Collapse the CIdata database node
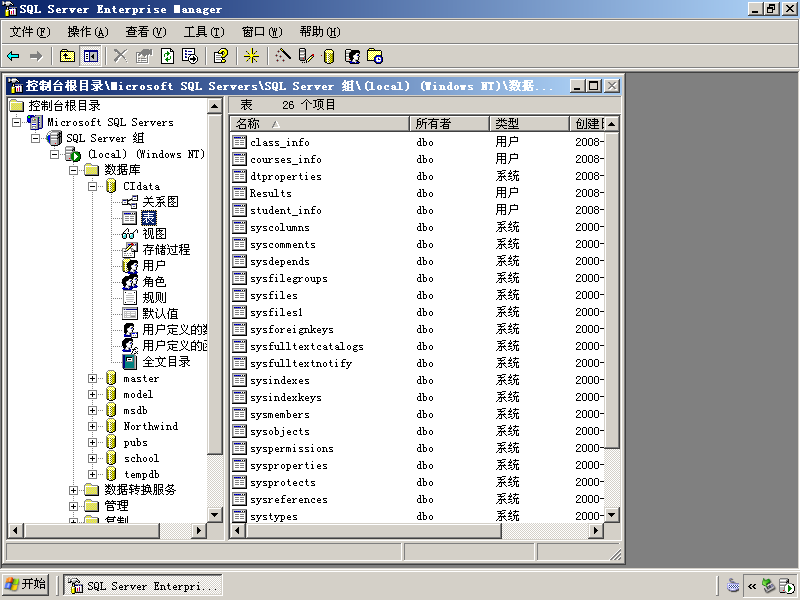 92,186
